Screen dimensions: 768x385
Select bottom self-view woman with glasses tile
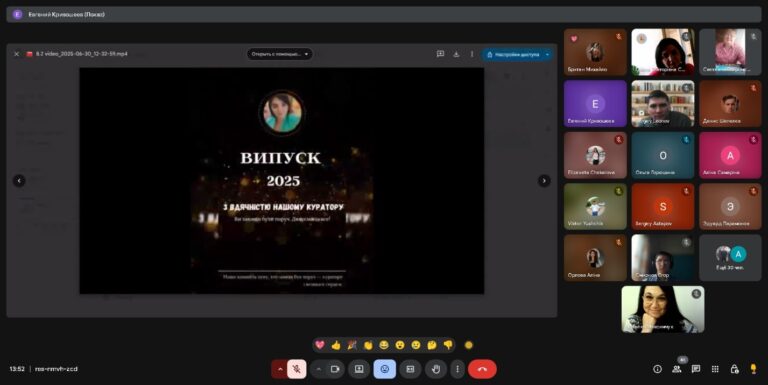[663, 310]
